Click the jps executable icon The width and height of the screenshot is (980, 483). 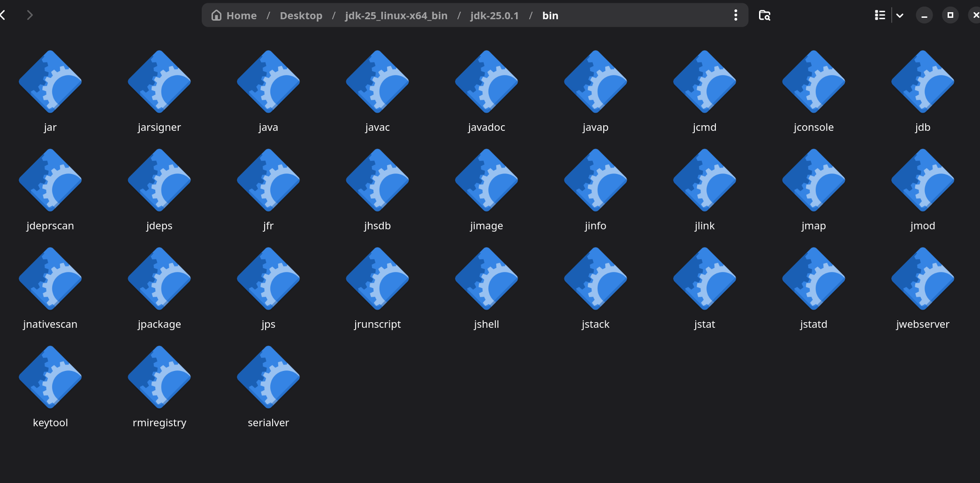click(x=268, y=279)
